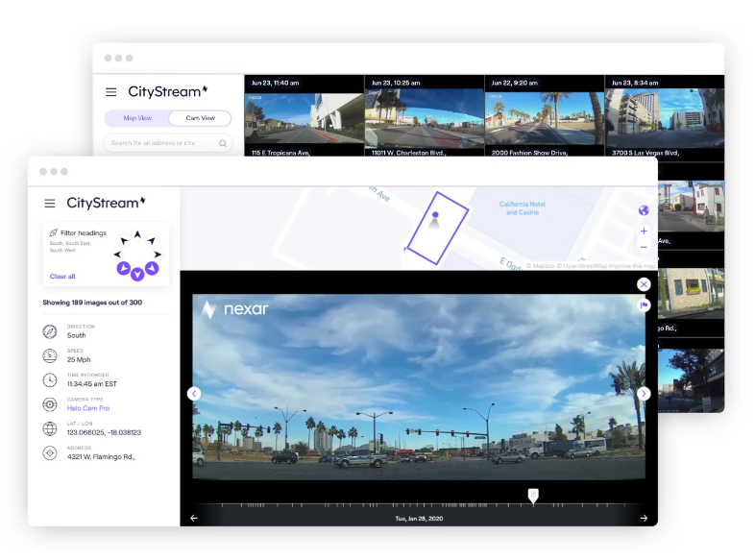Image resolution: width=755 pixels, height=560 pixels.
Task: Go to the next image with right chevron
Action: tap(644, 394)
